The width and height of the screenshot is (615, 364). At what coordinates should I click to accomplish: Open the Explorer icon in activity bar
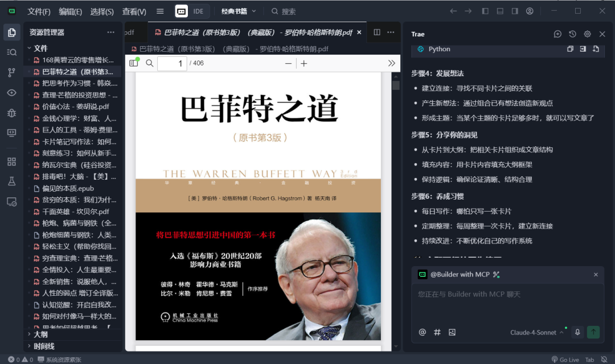click(12, 32)
